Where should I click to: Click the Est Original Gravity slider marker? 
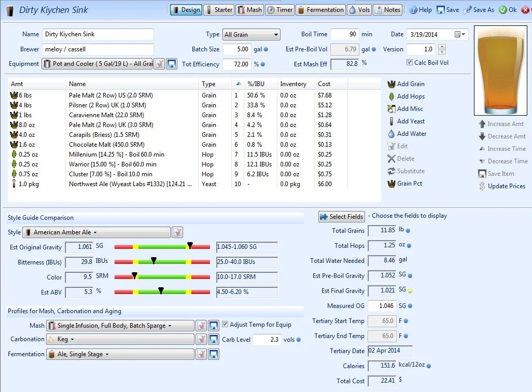190,245
